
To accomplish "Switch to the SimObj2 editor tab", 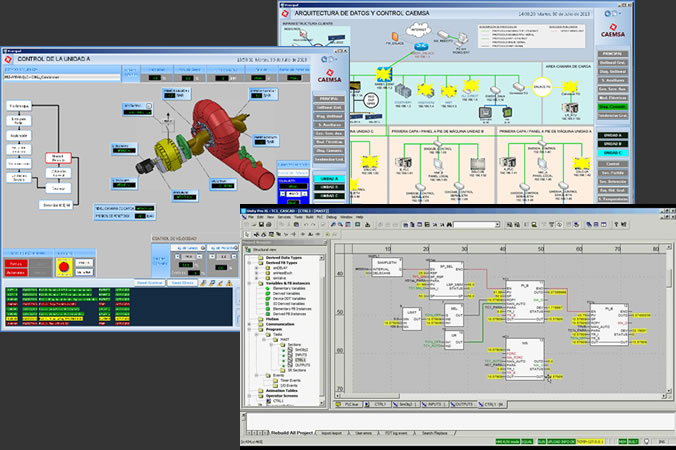I will click(405, 404).
